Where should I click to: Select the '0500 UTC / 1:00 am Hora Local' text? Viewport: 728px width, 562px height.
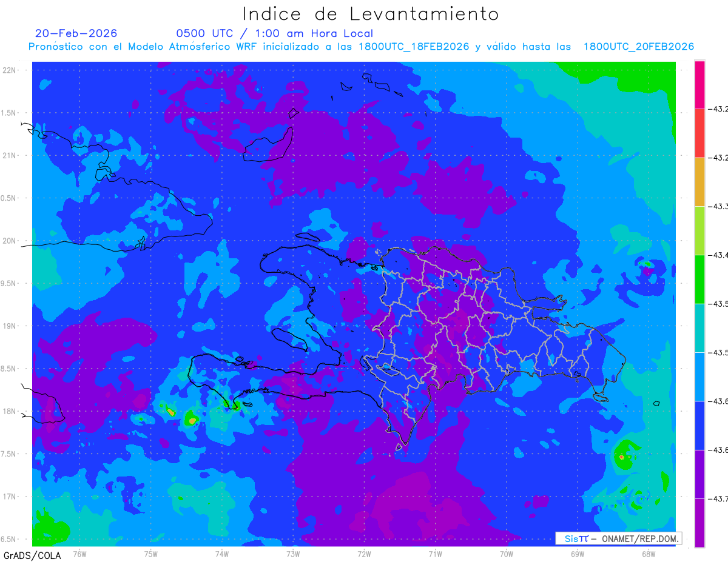[274, 33]
